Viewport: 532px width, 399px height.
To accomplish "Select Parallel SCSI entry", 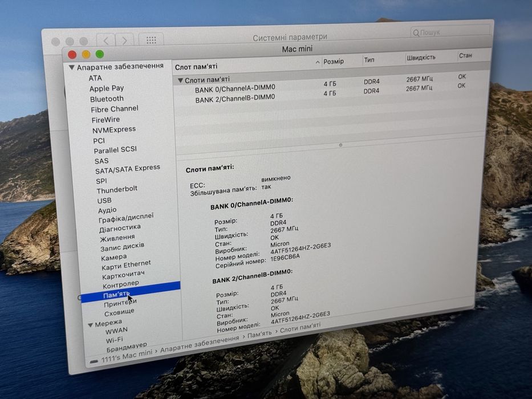I will [115, 149].
